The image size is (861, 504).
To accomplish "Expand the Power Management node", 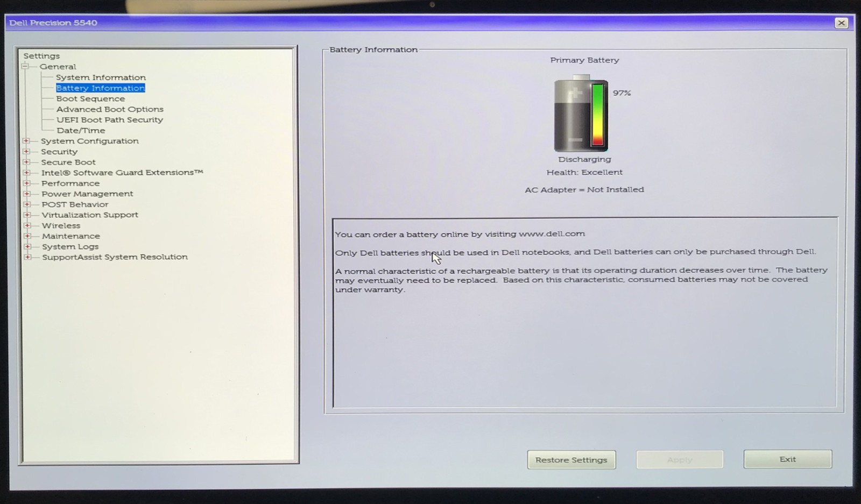I will [27, 194].
